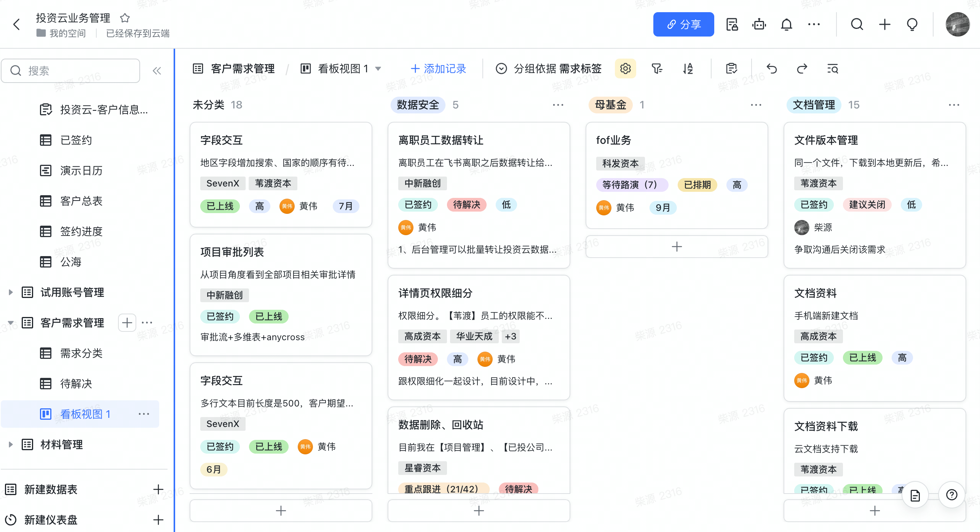
Task: Open the 看板视图 1 view dropdown
Action: 378,68
